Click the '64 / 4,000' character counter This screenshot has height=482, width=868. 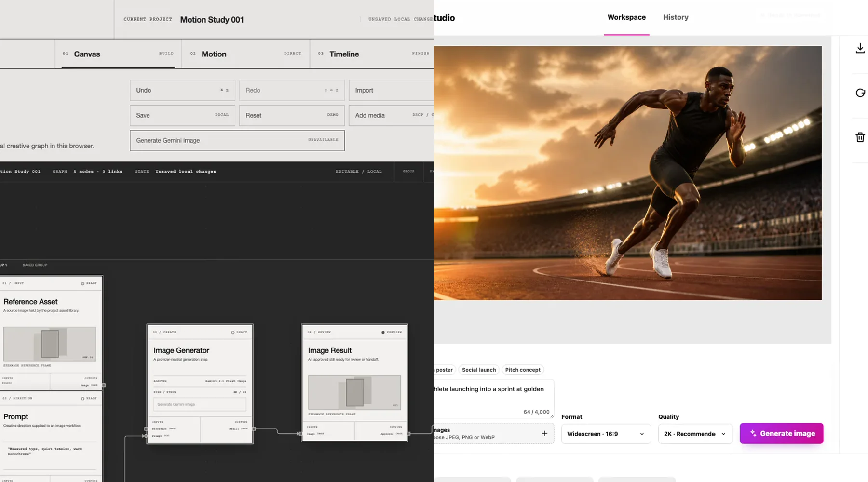click(536, 412)
